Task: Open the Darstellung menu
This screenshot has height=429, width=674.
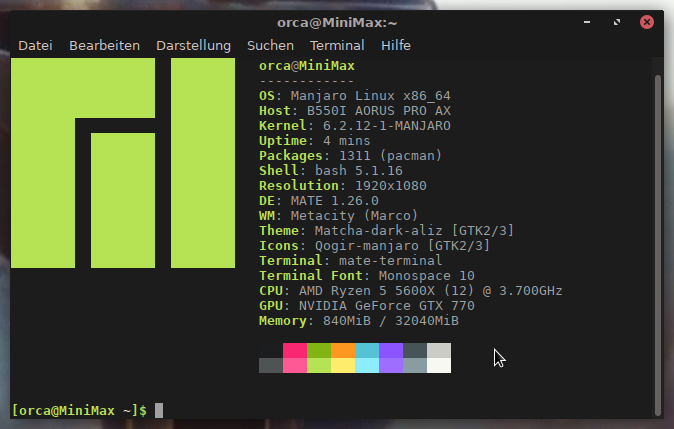Action: click(x=193, y=46)
